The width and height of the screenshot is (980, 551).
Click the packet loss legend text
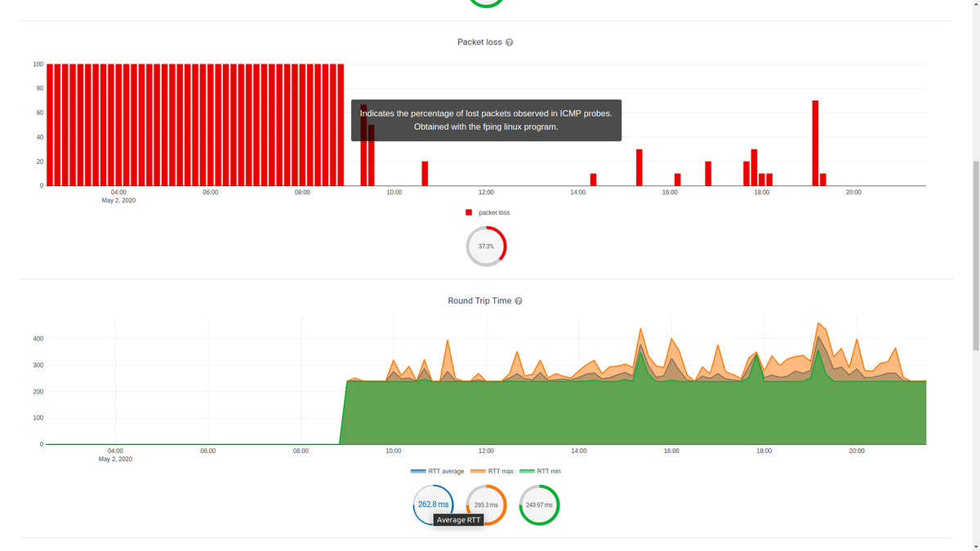tap(494, 212)
